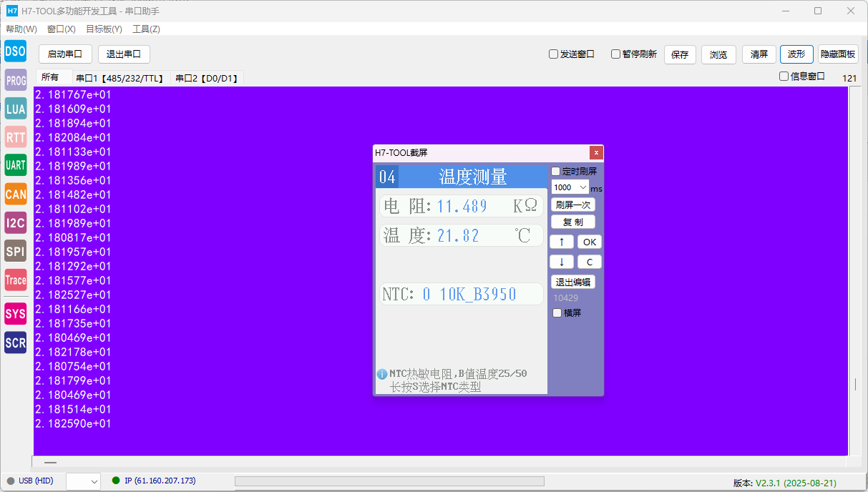Click the 启动串口 button
The image size is (868, 492).
pos(65,54)
